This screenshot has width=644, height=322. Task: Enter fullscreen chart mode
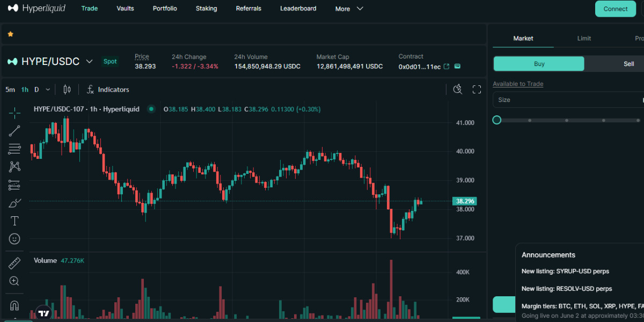click(477, 90)
